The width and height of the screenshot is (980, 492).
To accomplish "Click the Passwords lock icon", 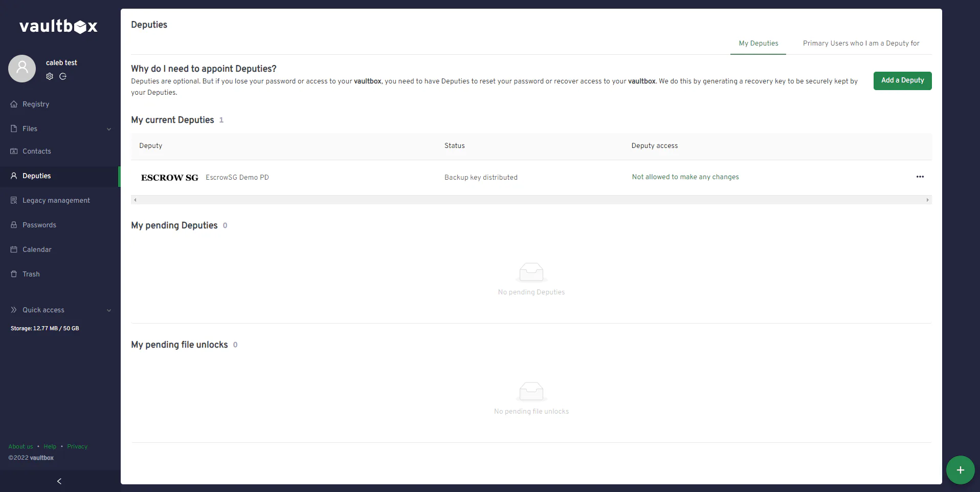I will tap(14, 225).
